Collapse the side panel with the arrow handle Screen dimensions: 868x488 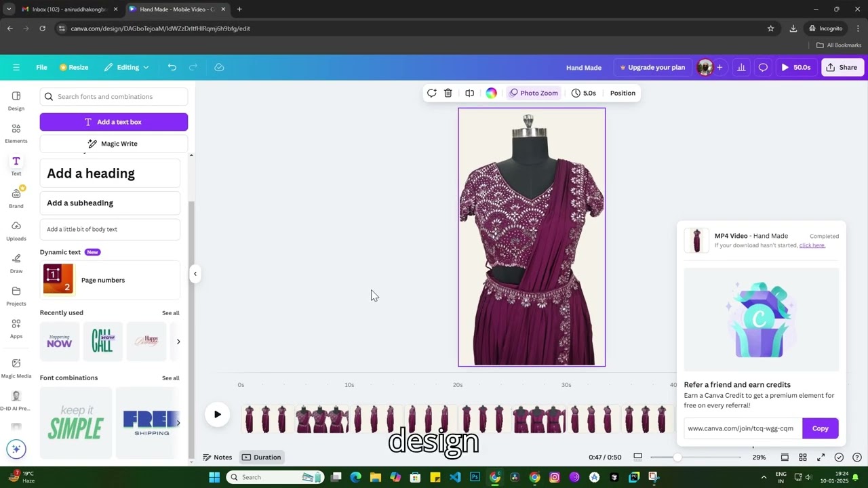[x=195, y=274]
